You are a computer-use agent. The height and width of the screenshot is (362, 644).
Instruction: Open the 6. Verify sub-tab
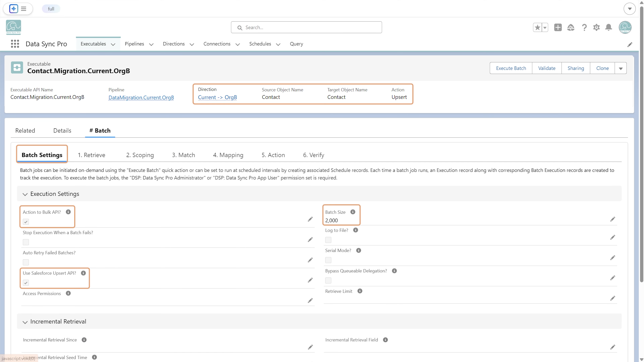[x=313, y=155]
